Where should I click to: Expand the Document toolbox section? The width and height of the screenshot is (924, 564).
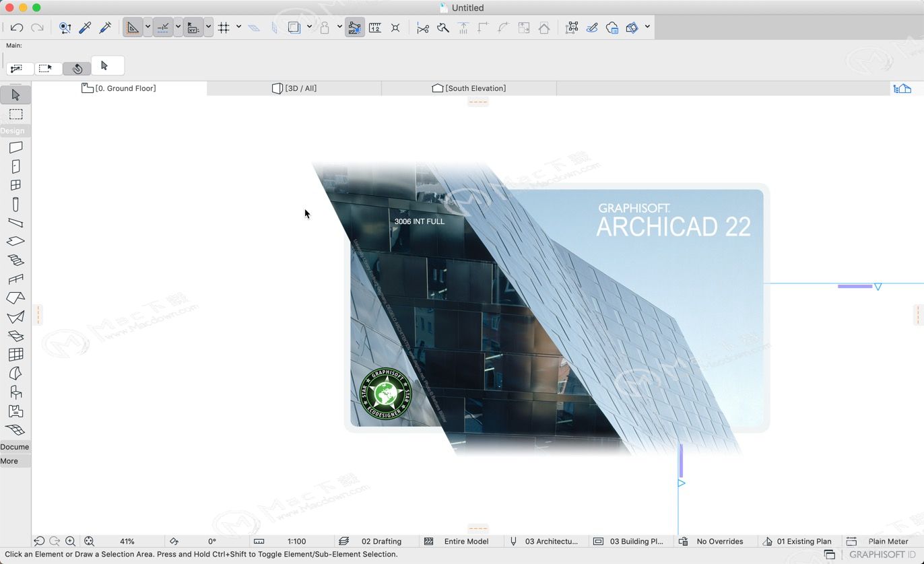[15, 447]
